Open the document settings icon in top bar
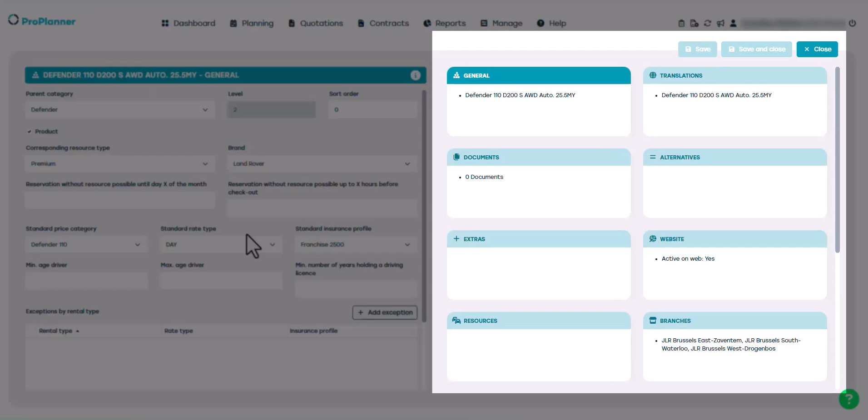 click(694, 23)
